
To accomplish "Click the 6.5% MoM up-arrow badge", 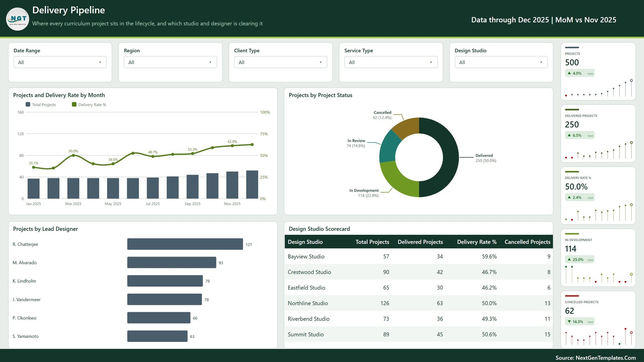I will (580, 136).
